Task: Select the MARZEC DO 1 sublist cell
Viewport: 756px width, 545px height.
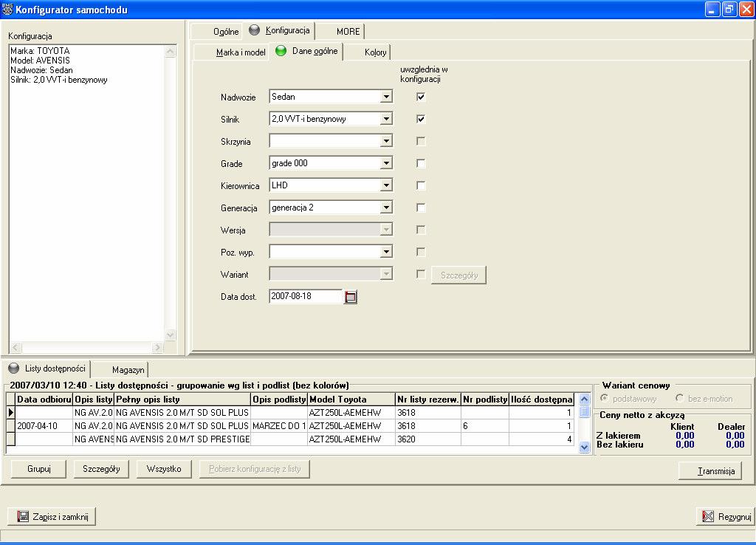Action: click(x=279, y=426)
